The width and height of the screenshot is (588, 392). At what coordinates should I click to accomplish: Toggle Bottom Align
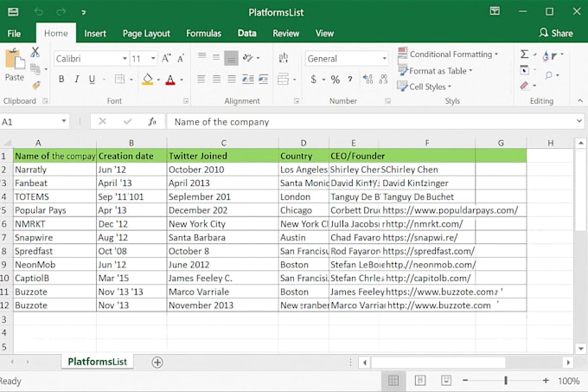coord(232,58)
